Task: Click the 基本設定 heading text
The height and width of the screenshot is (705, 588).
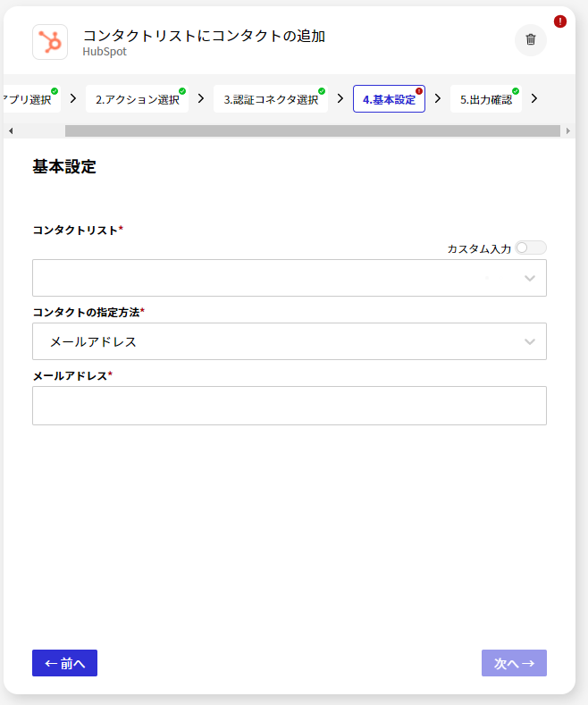Action: point(64,167)
